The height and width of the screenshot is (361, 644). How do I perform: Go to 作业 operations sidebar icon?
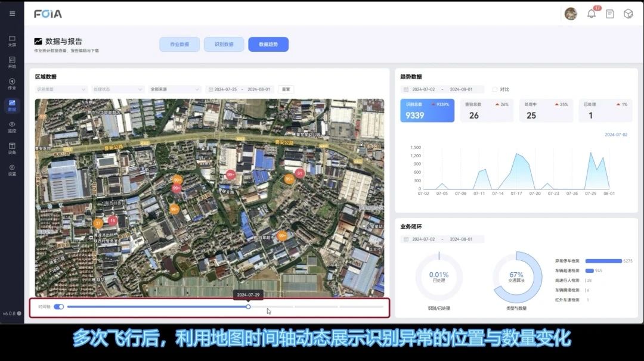[x=12, y=83]
